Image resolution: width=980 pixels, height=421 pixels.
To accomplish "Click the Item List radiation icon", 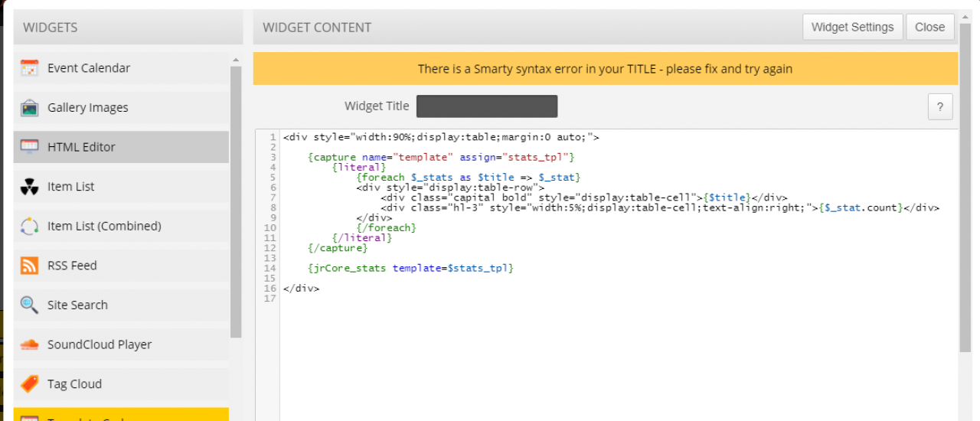I will click(x=30, y=187).
